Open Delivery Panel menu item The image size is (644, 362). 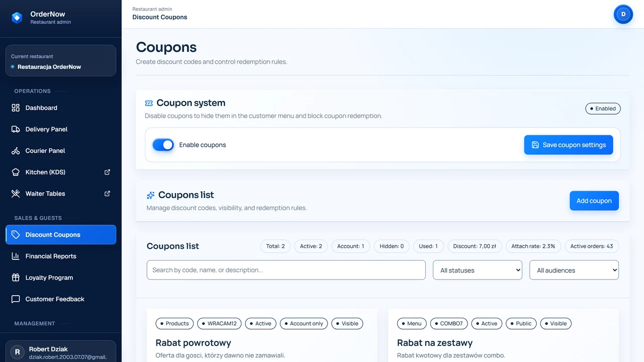61,129
